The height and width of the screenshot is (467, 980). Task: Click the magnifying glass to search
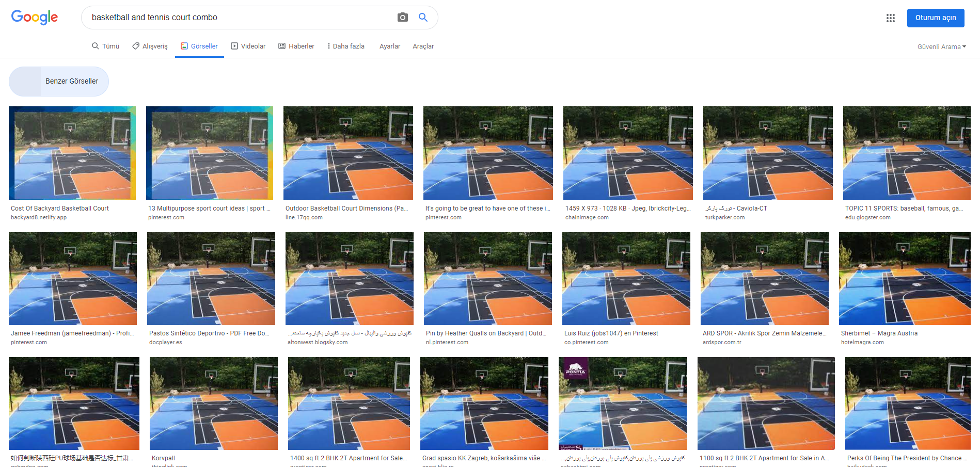click(x=423, y=17)
